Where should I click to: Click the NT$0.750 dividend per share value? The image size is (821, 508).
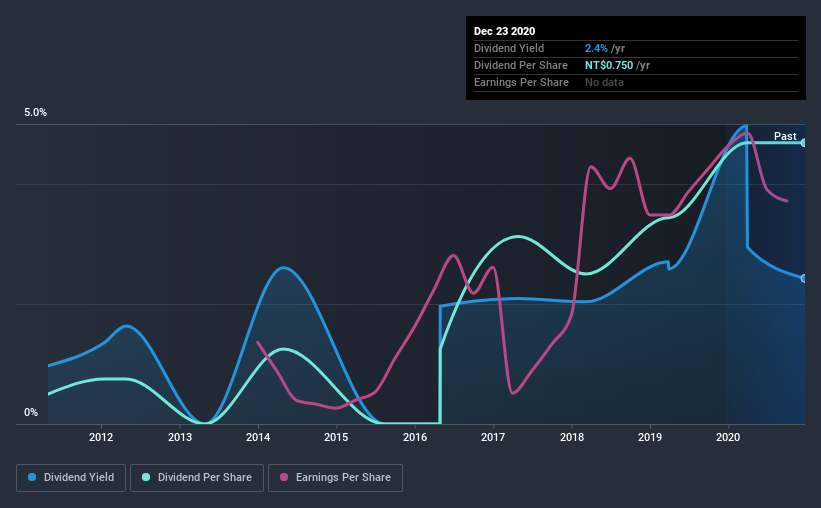[609, 65]
